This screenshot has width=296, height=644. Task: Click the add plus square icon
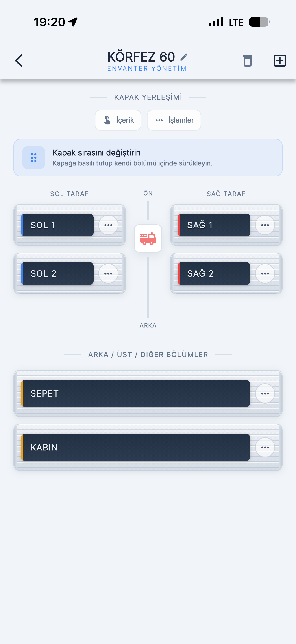(280, 60)
